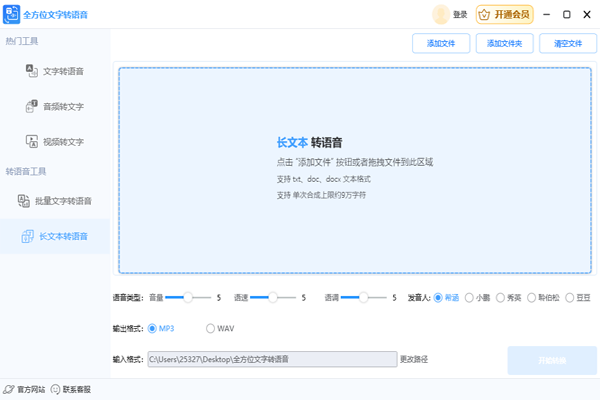Open 开通会员 membership button

tap(505, 15)
